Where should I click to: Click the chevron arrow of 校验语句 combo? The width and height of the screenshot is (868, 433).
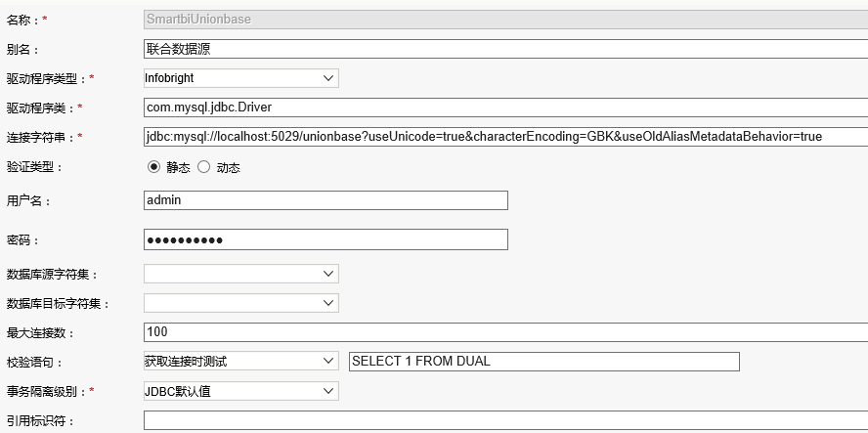tap(328, 362)
